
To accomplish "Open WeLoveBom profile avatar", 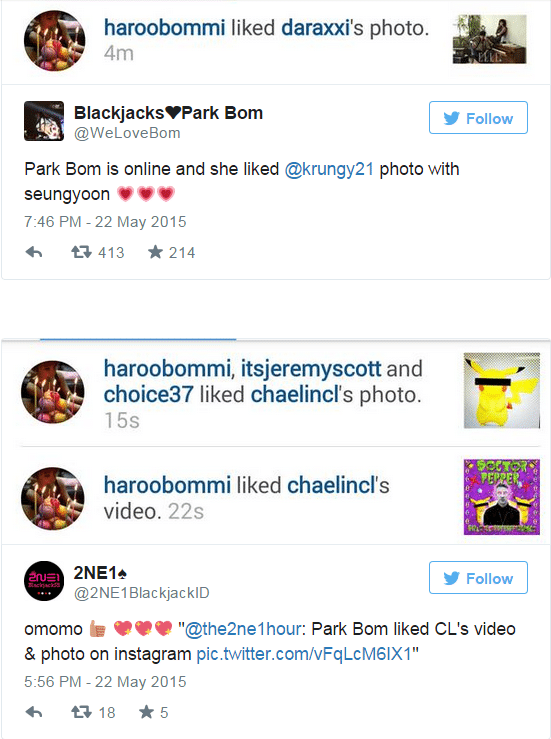I will tap(44, 121).
